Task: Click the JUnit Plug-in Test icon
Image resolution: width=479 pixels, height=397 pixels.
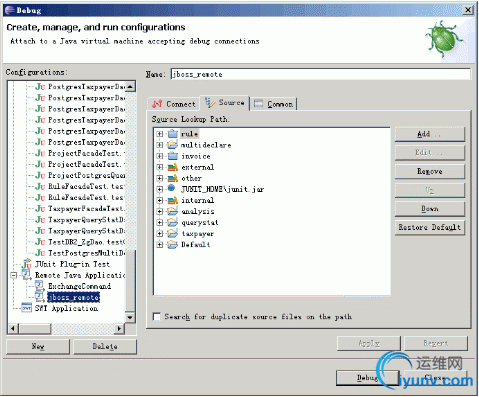Action: point(27,264)
